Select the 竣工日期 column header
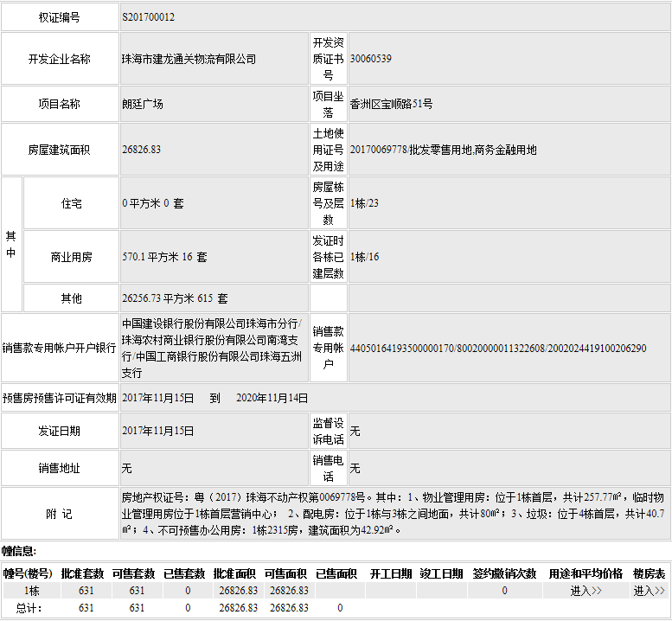 441,573
